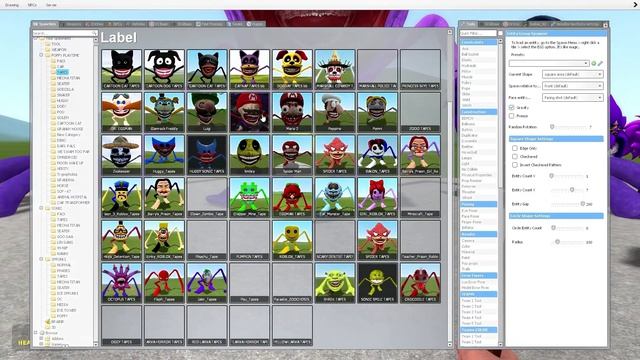This screenshot has width=640, height=360.
Task: Spawn the Flash_Tapes character
Action: point(164,282)
